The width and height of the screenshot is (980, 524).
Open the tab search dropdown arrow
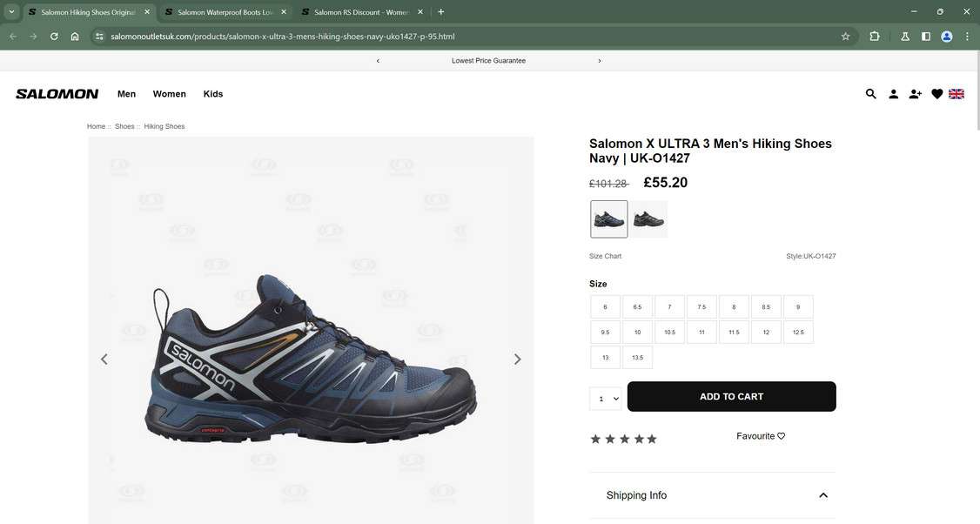pos(11,12)
